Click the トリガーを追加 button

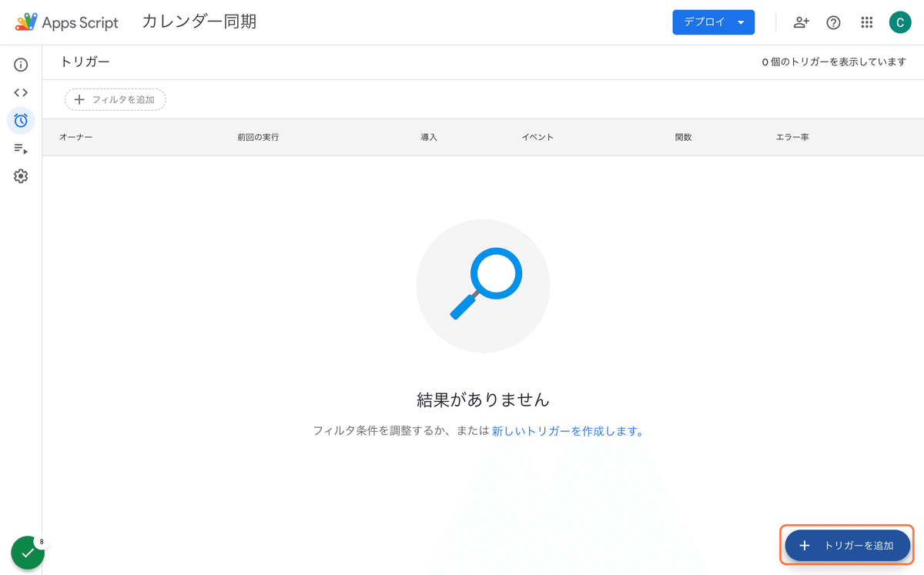[848, 546]
